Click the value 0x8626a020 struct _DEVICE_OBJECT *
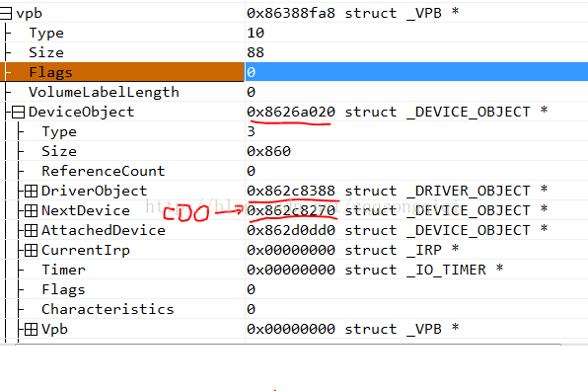The image size is (588, 391). (x=398, y=112)
